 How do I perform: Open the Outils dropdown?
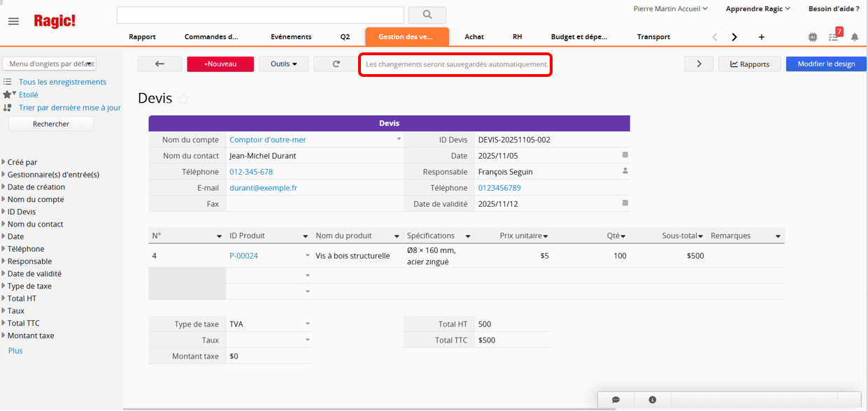pos(283,64)
